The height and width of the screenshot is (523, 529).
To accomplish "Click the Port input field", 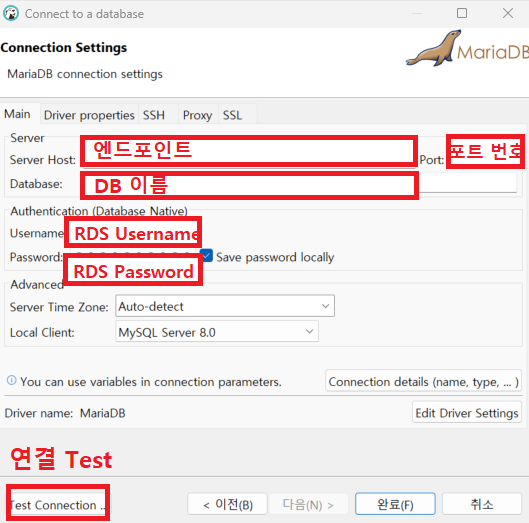I will 485,151.
